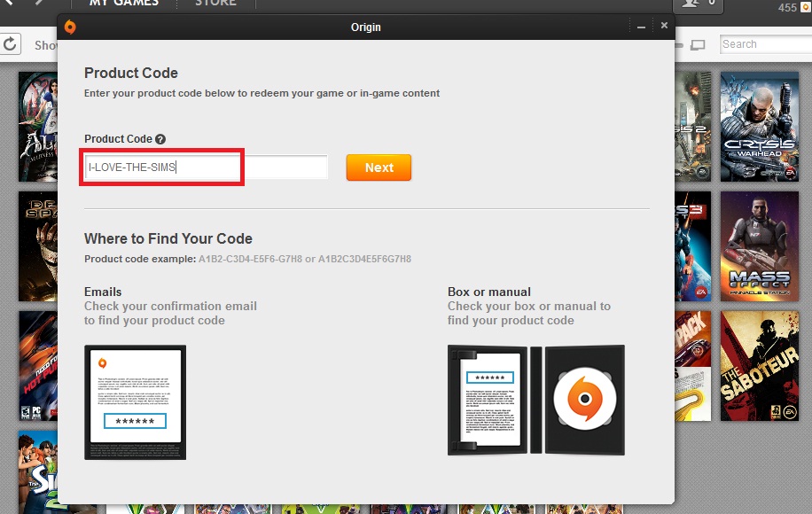Select the Crysis Warhead game tile
The image size is (812, 514).
click(x=759, y=127)
